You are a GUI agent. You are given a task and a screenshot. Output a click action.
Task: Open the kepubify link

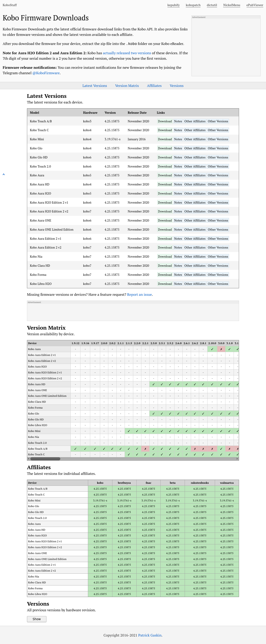coord(173,5)
